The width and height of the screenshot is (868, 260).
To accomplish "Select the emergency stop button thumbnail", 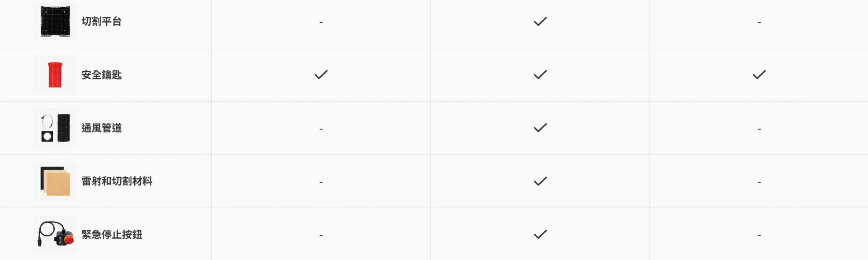I will click(x=55, y=234).
